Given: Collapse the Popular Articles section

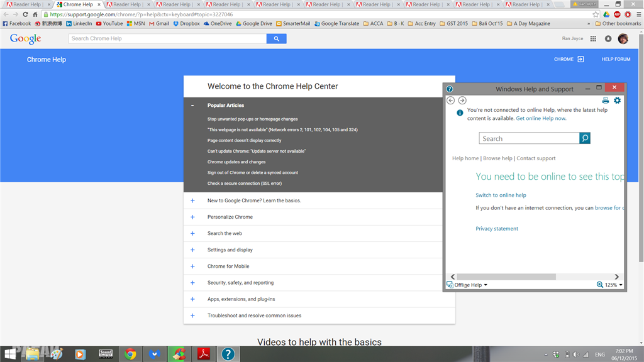Looking at the screenshot, I should (192, 106).
